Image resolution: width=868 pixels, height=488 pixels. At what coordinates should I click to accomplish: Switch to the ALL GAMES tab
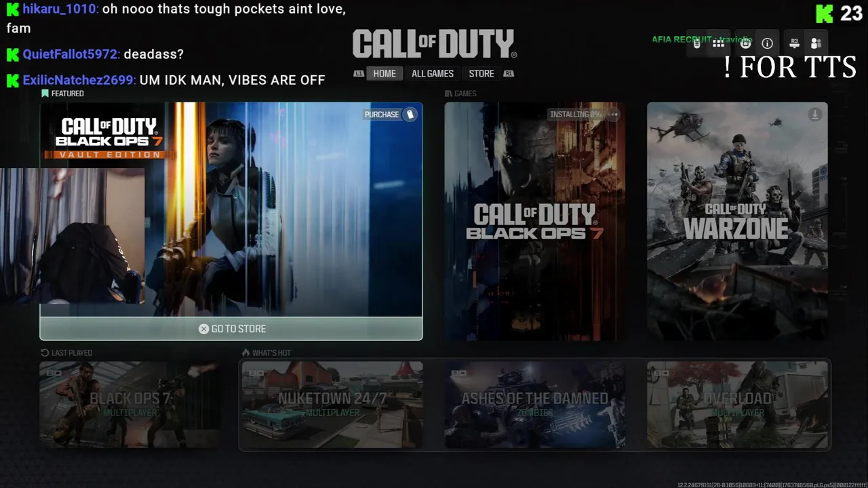(433, 74)
